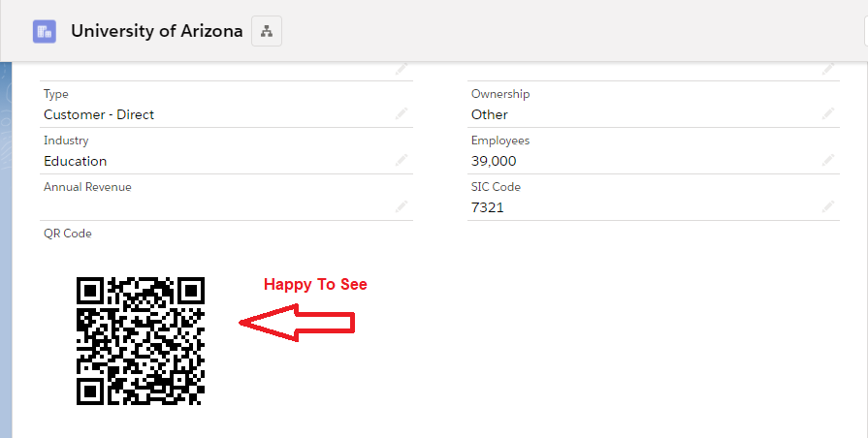868x438 pixels.
Task: Edit Industry using its pencil icon
Action: pos(402,161)
